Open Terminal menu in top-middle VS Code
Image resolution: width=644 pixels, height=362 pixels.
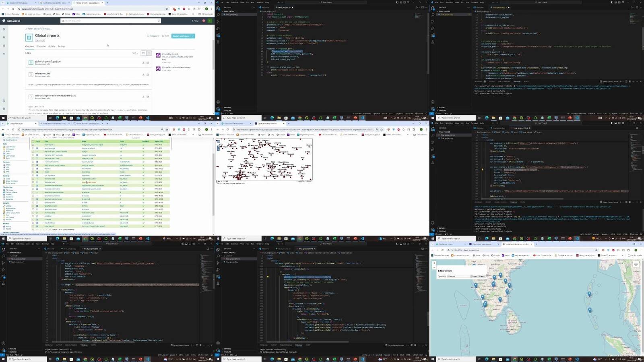pyautogui.click(x=260, y=2)
